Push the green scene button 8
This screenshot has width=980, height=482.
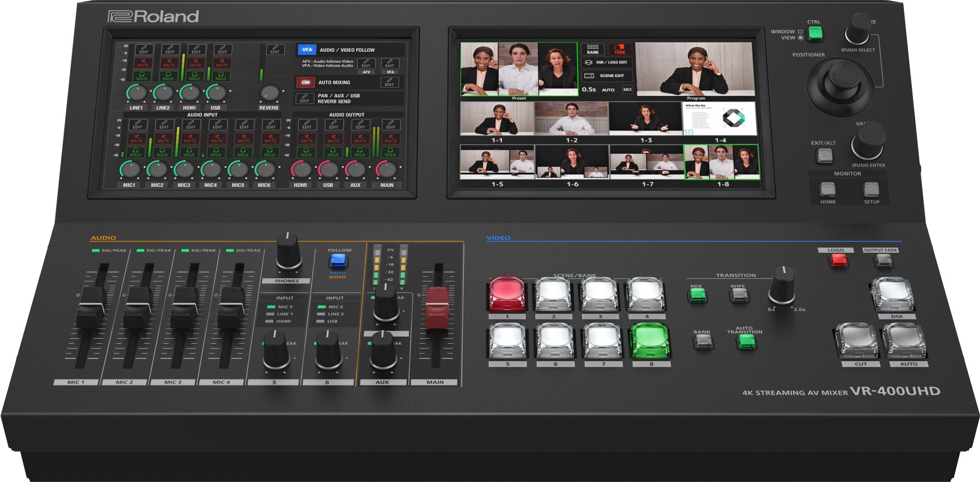coord(651,341)
